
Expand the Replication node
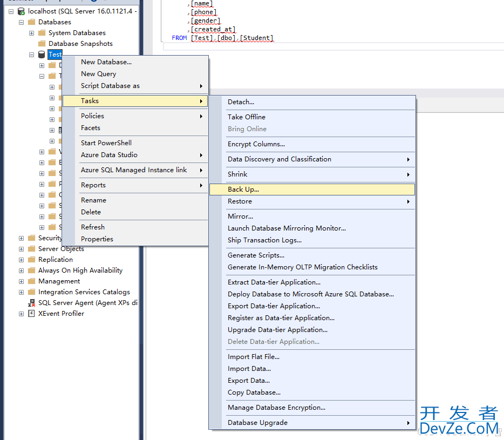(21, 260)
